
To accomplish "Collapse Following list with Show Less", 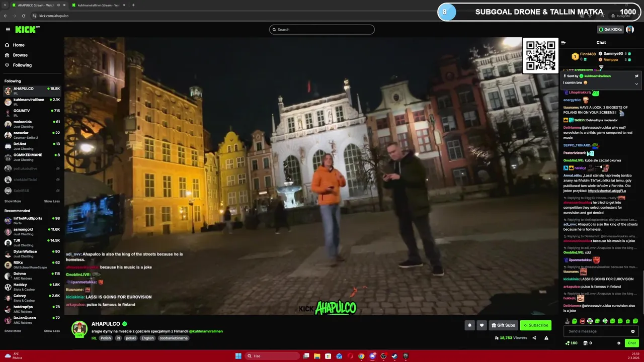I will (52, 201).
